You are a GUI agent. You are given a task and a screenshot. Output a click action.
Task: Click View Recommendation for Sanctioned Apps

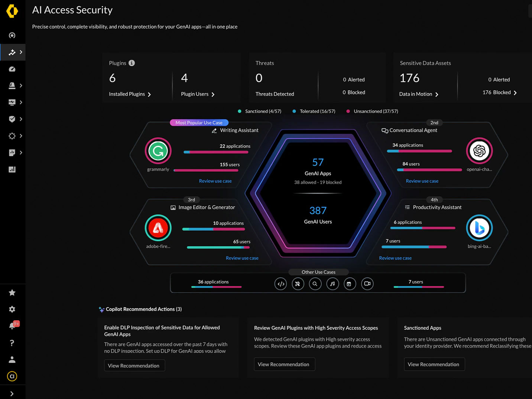point(434,364)
